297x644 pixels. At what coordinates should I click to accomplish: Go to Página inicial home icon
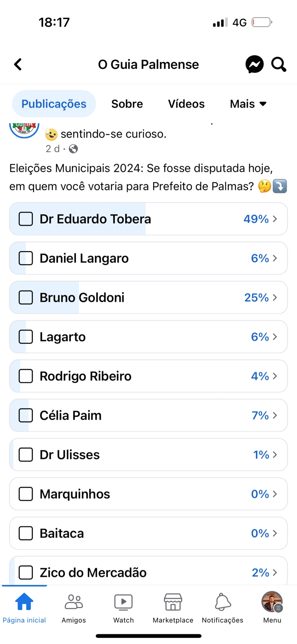24,603
